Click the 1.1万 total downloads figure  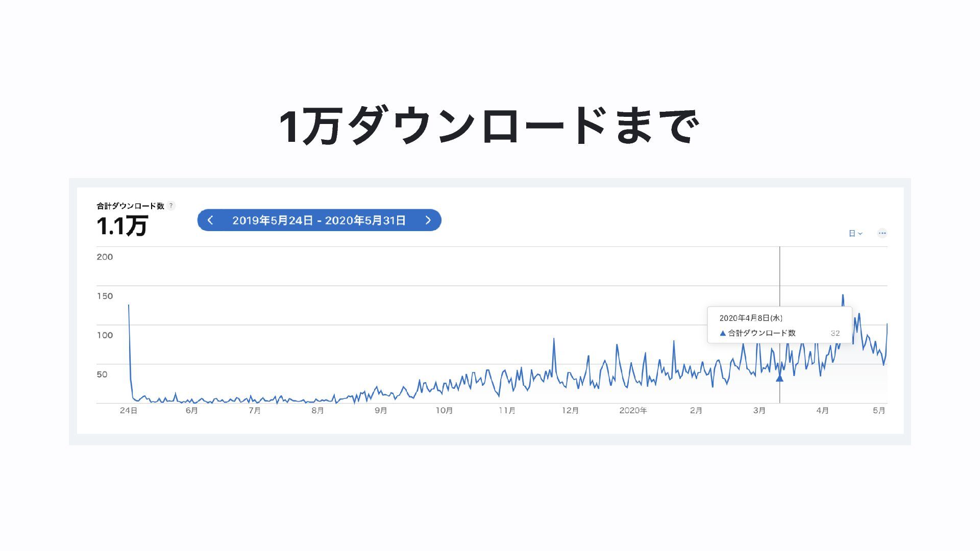(x=122, y=226)
